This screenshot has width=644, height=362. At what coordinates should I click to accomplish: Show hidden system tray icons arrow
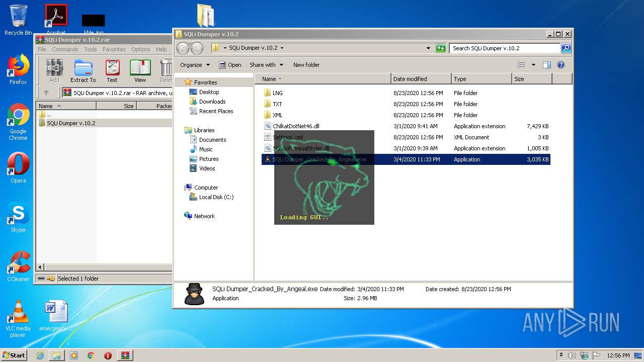(561, 355)
